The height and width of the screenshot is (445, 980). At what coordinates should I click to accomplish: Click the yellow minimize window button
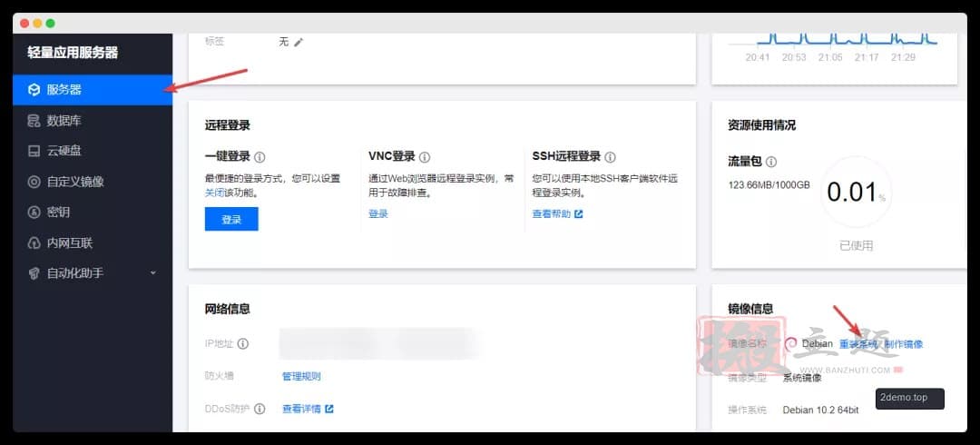tap(37, 23)
